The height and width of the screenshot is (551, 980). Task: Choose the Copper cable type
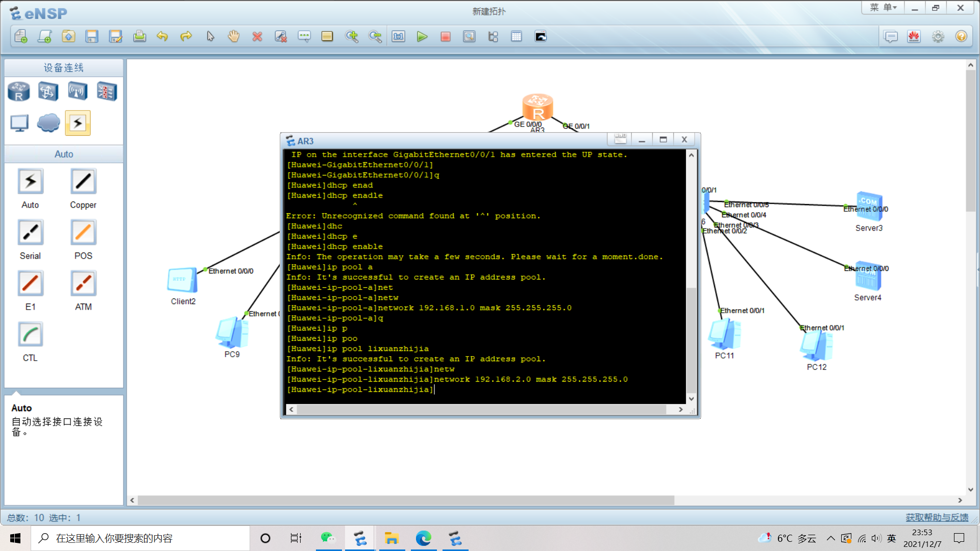[83, 182]
